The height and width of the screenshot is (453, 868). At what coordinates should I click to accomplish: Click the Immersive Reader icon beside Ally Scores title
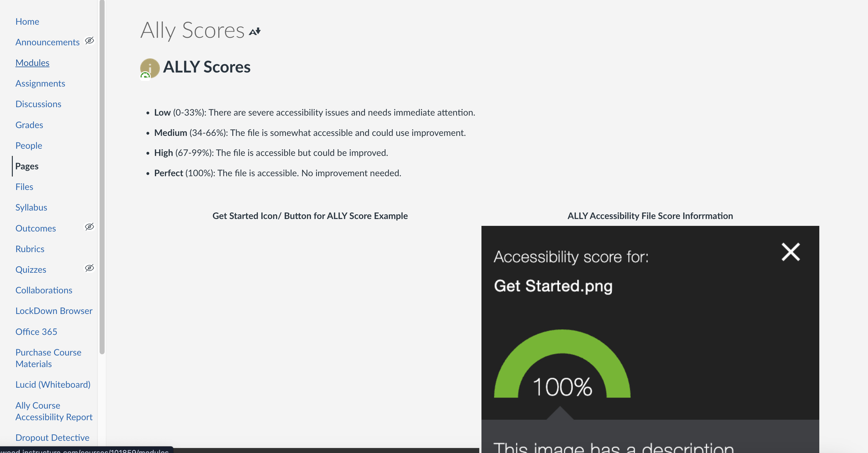tap(255, 32)
